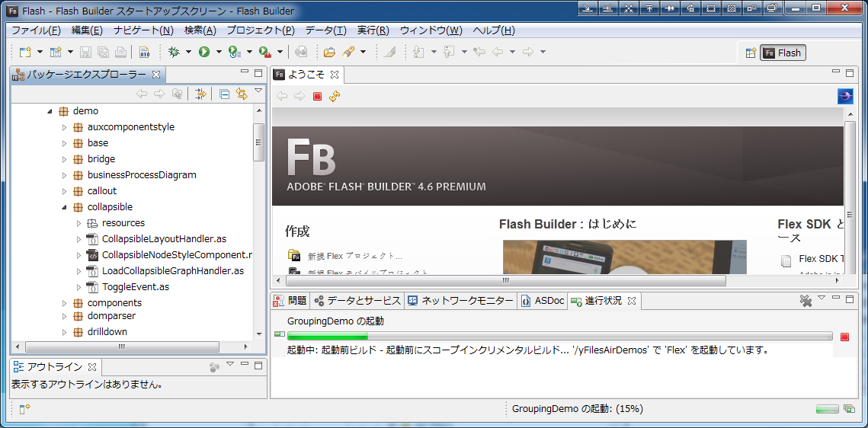
Task: Minimize the Outline view
Action: coord(245,365)
